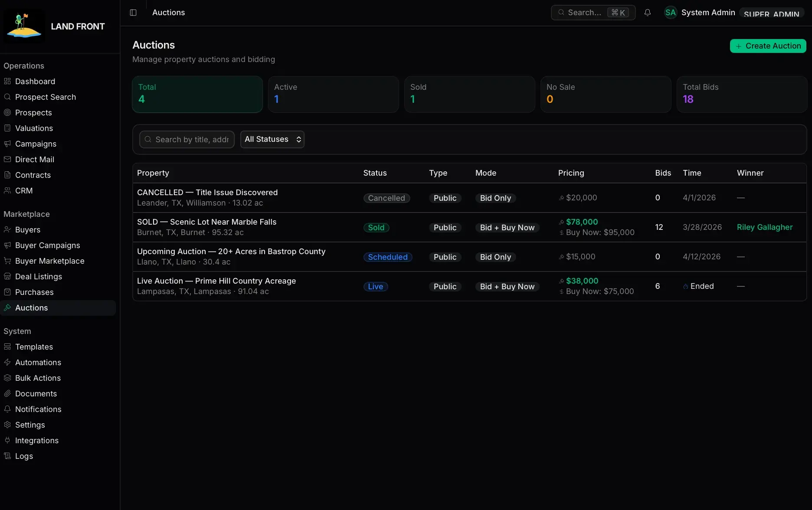Viewport: 812px width, 510px height.
Task: Click the Automations lightning icon
Action: 7,362
